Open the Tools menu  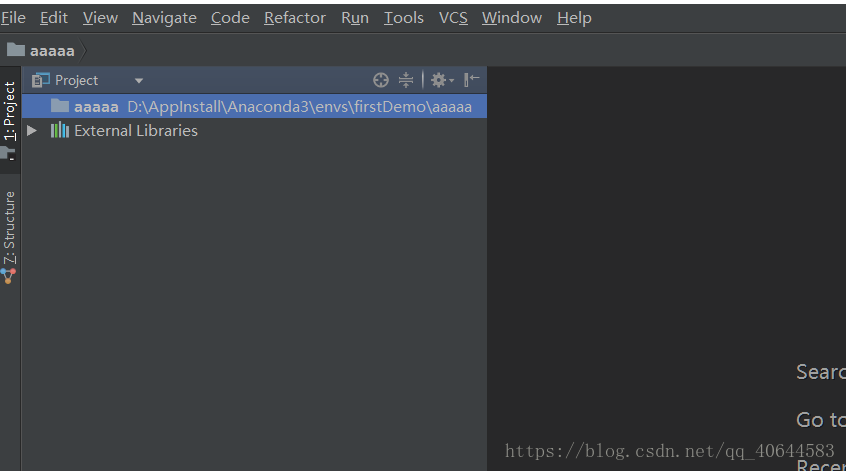pos(404,18)
